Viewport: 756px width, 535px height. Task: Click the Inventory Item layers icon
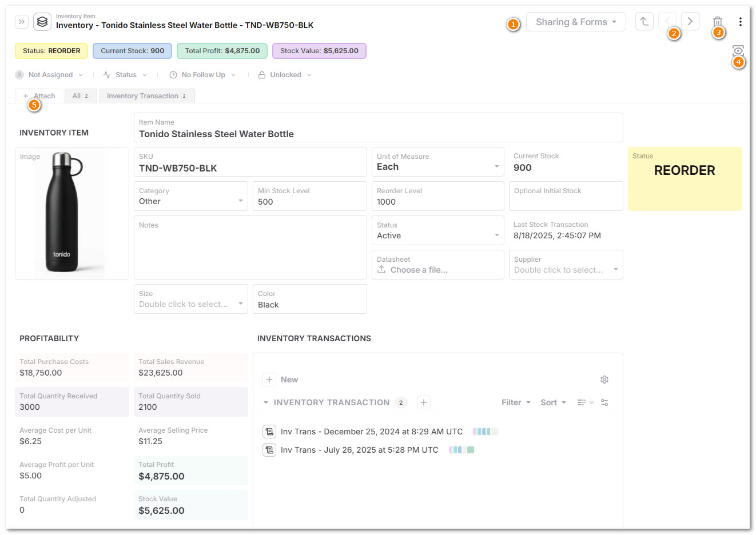click(x=42, y=22)
